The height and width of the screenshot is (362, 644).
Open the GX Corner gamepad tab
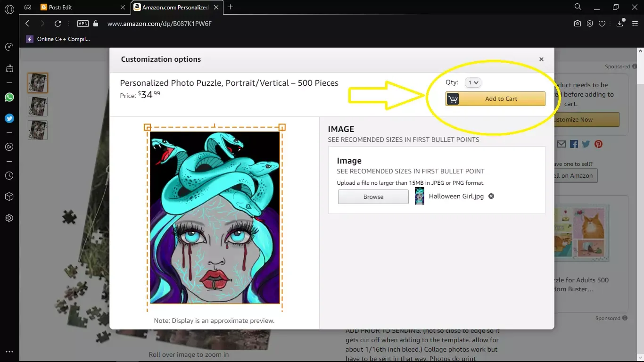28,7
